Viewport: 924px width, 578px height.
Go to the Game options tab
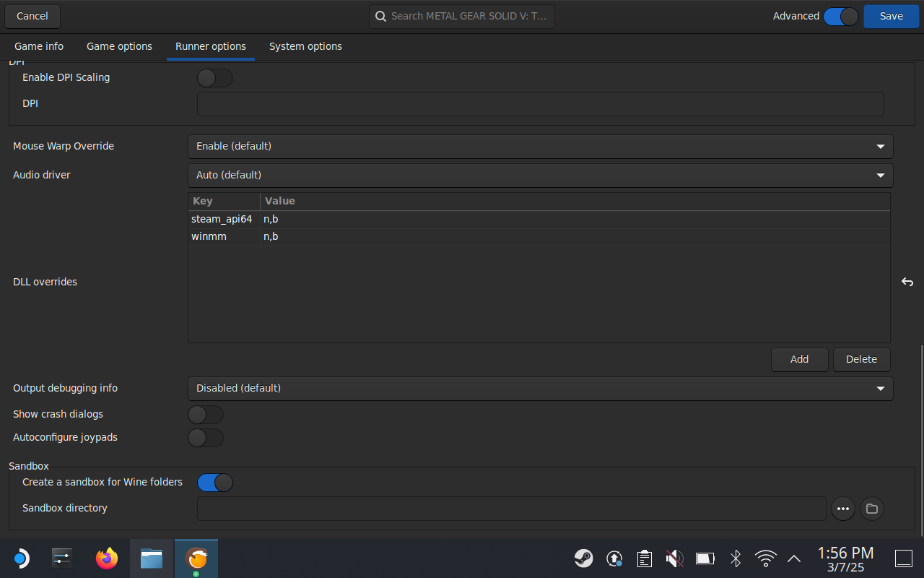coord(119,46)
